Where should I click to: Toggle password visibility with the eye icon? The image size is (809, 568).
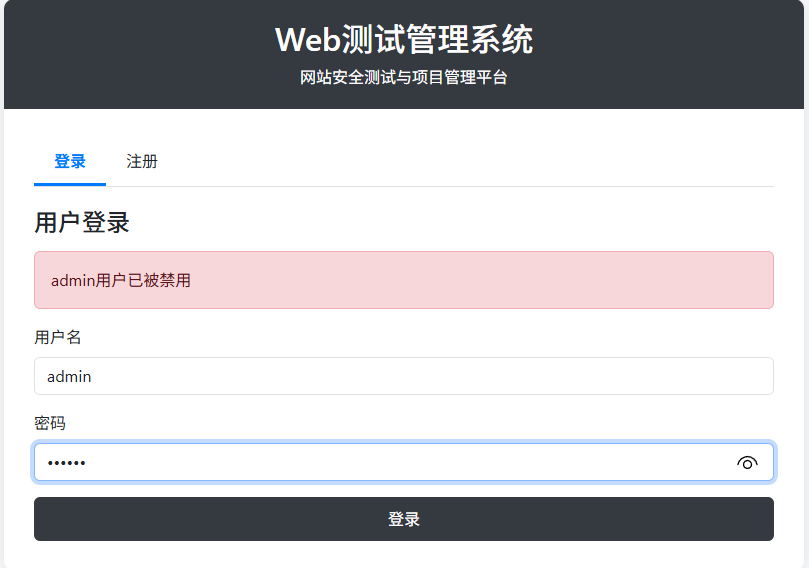747,462
